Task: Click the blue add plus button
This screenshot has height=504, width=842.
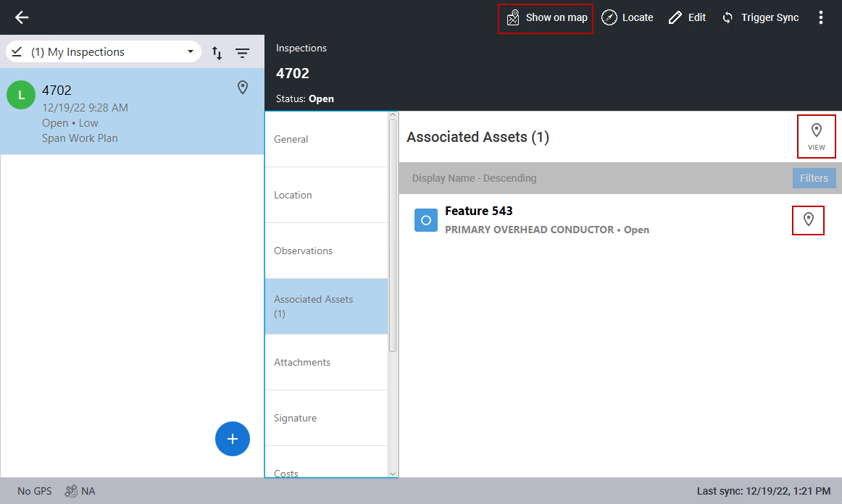Action: [x=232, y=439]
